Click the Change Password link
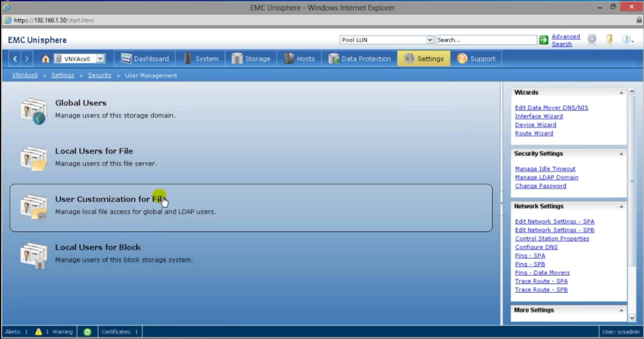 [x=540, y=186]
